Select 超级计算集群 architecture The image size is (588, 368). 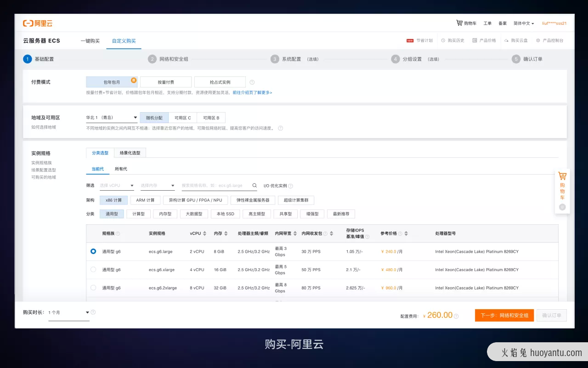coord(296,200)
